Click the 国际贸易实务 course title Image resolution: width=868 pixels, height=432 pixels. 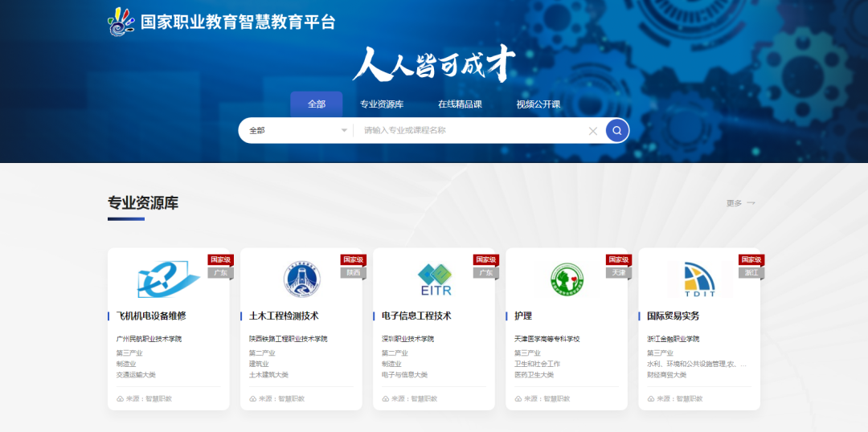(x=674, y=316)
